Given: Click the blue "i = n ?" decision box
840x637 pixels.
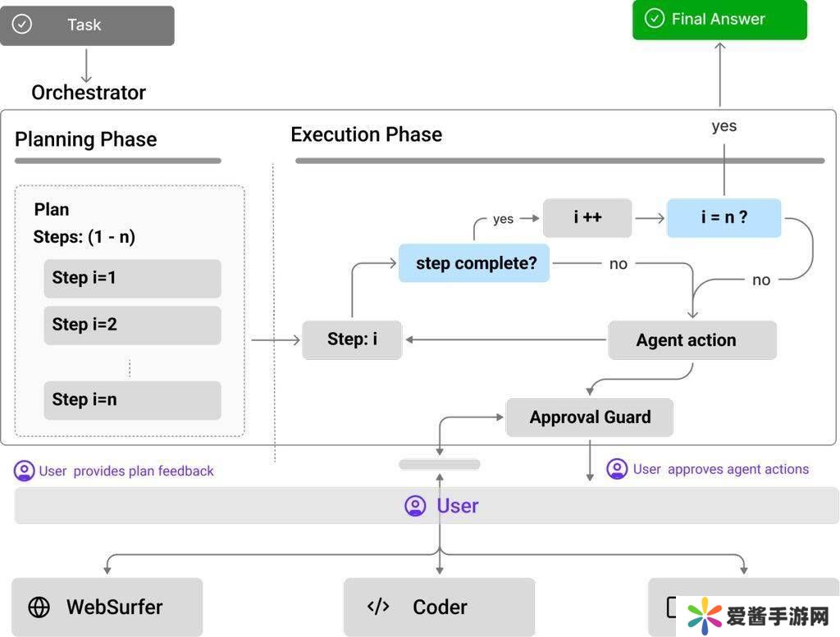Looking at the screenshot, I should 724,218.
